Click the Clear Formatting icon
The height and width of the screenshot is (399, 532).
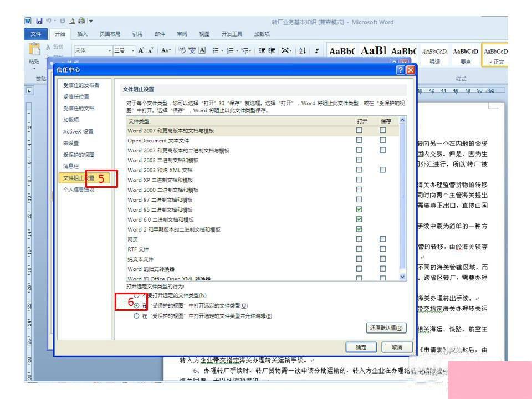[x=182, y=50]
